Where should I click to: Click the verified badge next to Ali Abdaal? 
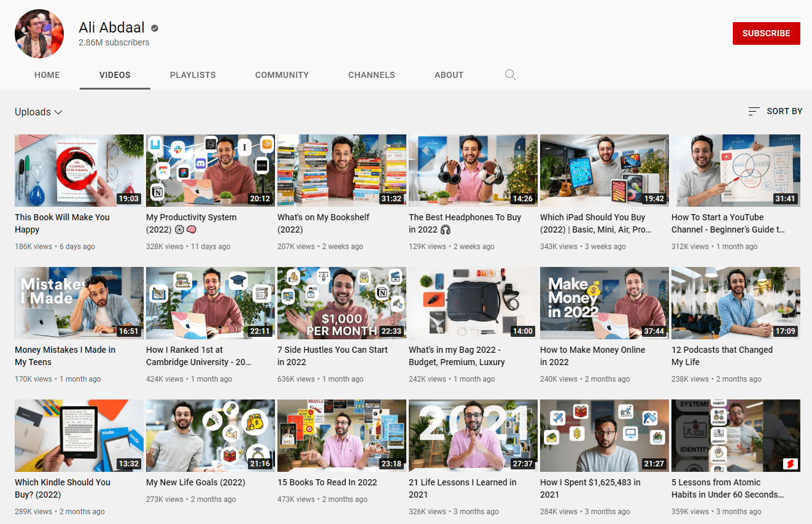[x=155, y=28]
